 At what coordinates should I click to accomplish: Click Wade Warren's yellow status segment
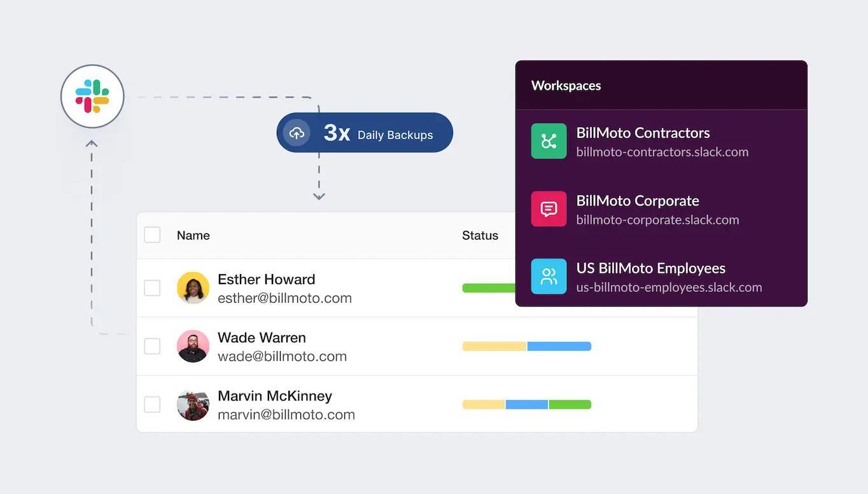pyautogui.click(x=494, y=346)
